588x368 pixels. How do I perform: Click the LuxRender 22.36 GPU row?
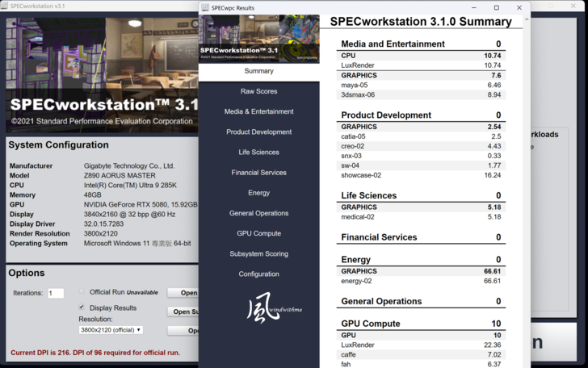(421, 345)
